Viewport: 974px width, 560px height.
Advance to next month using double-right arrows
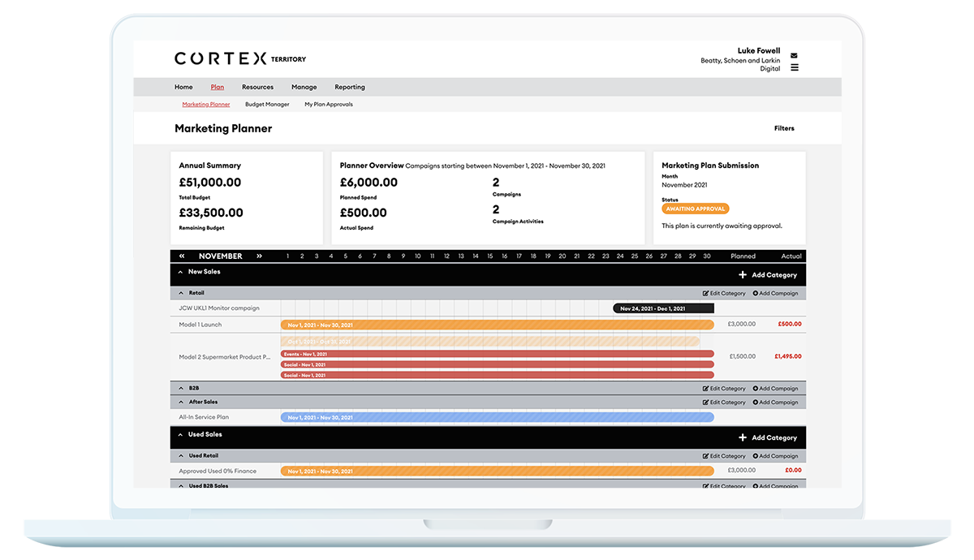(x=259, y=256)
